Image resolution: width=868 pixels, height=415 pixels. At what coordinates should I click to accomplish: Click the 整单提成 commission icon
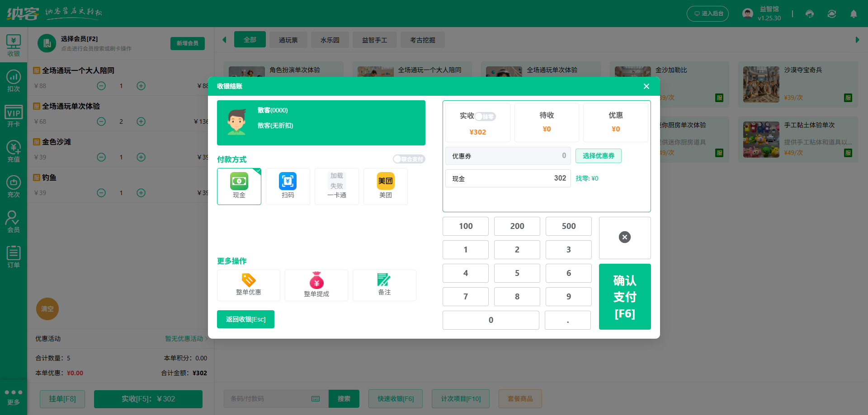click(x=316, y=285)
